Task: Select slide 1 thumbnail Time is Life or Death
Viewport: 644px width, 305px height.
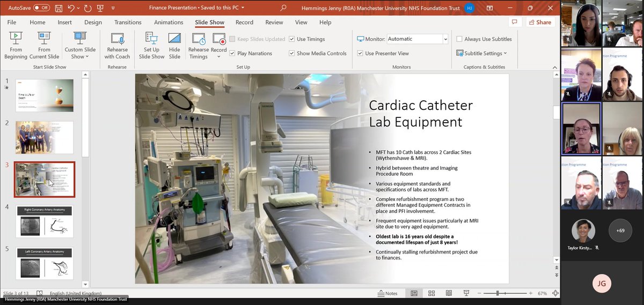Action: click(x=45, y=95)
